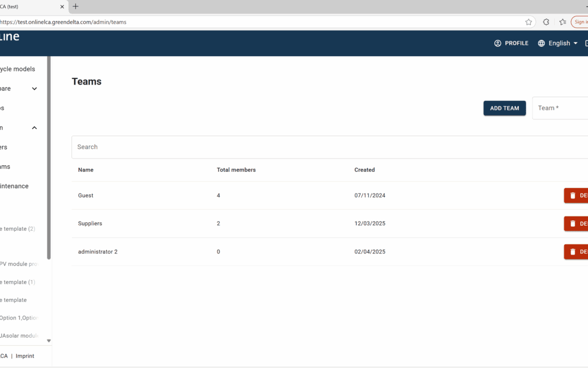
Task: Collapse the Admin sidebar section chevron
Action: pyautogui.click(x=34, y=128)
